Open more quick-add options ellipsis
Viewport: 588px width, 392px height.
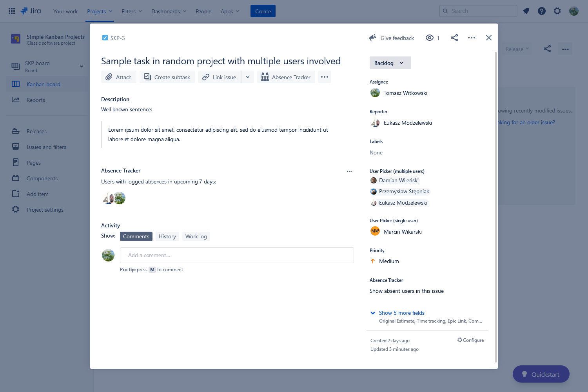(x=325, y=77)
